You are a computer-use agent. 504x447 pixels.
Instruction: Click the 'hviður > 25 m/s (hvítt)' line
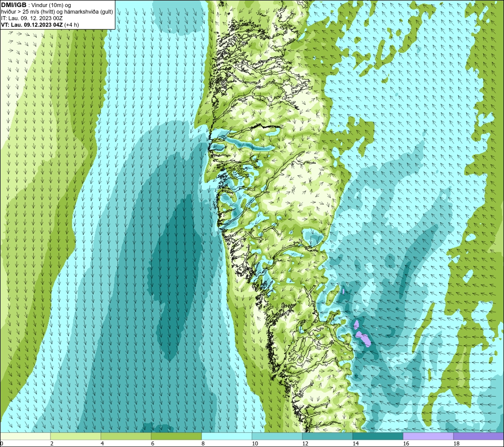pyautogui.click(x=28, y=12)
